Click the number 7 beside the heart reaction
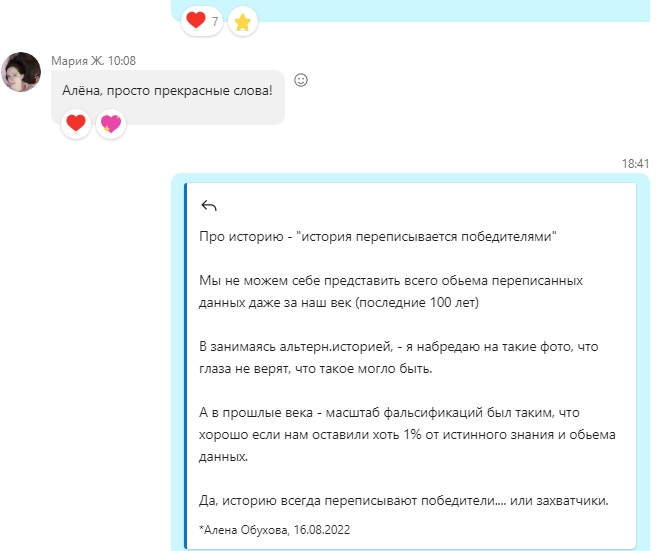 coord(215,21)
